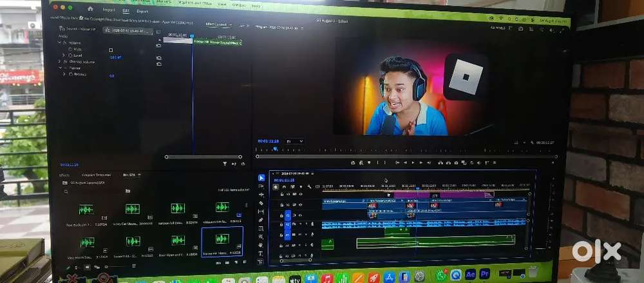Open the Effect Controls panel tab
This screenshot has width=644, height=283.
click(x=217, y=24)
